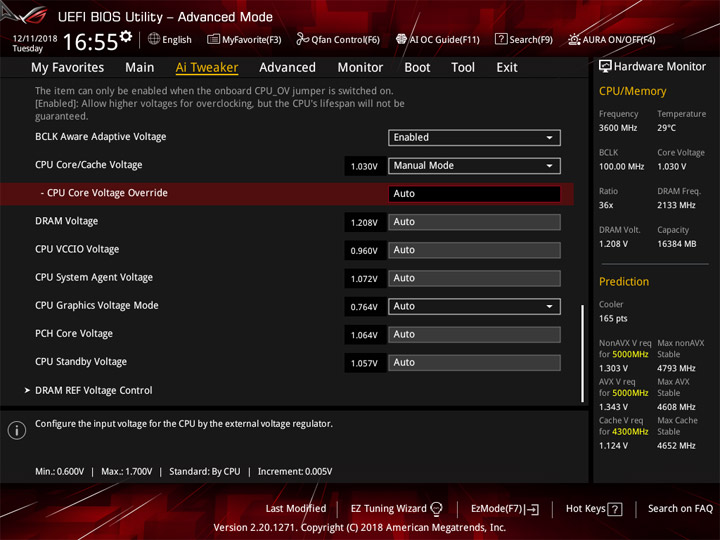Viewport: 720px width, 540px height.
Task: Open Hot Keys help
Action: coord(594,509)
